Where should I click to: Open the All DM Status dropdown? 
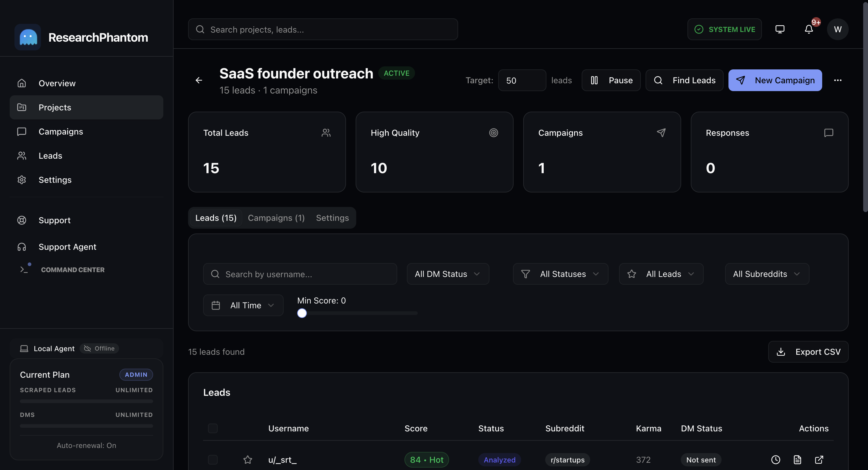pyautogui.click(x=448, y=274)
